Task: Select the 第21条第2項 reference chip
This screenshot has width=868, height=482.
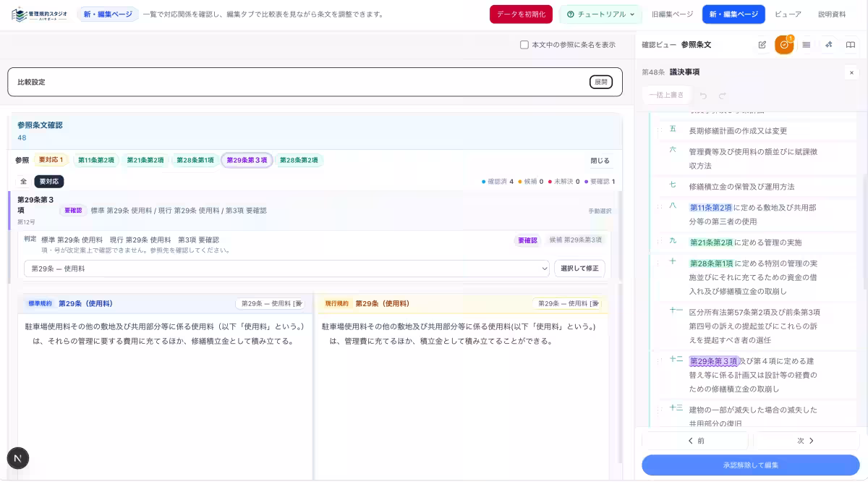Action: click(x=145, y=161)
